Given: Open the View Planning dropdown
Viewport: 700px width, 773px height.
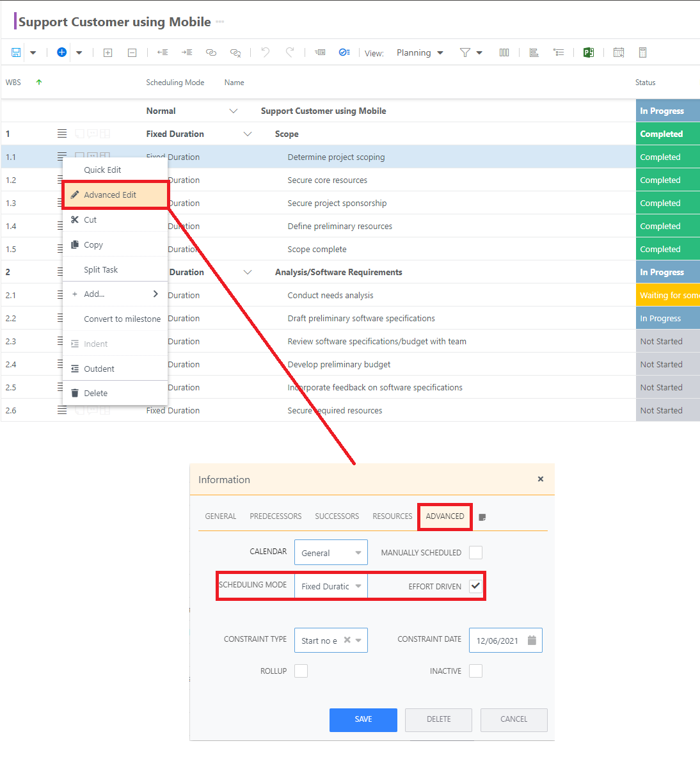Looking at the screenshot, I should point(420,52).
